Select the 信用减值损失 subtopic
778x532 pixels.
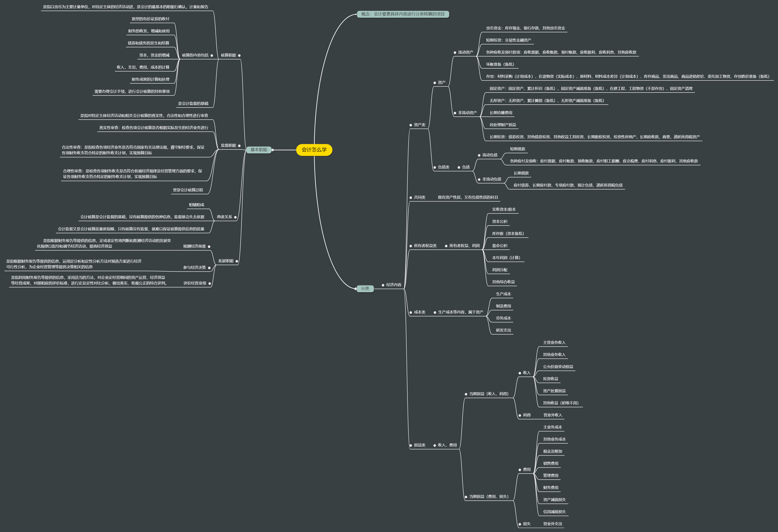[554, 512]
